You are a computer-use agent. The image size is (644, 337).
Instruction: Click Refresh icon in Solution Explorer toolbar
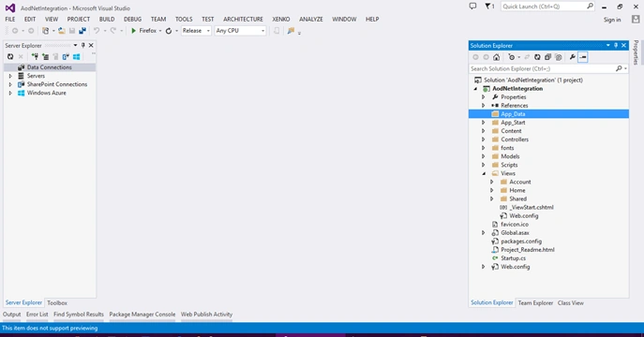537,57
